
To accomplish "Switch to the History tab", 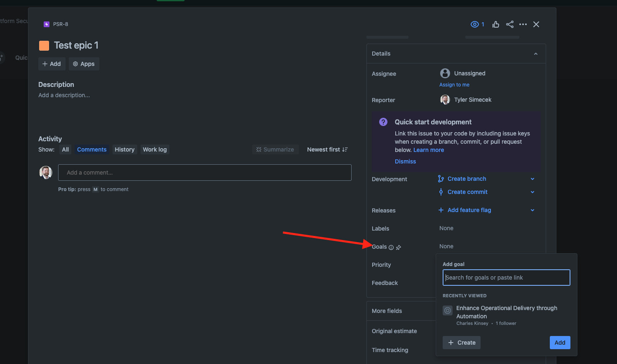I will tap(124, 149).
